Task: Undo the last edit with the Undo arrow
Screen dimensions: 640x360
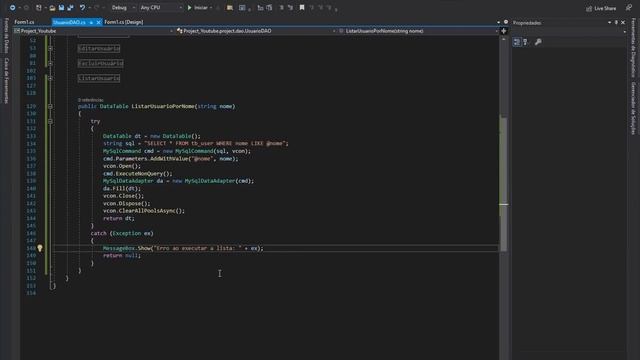Action: coord(82,8)
